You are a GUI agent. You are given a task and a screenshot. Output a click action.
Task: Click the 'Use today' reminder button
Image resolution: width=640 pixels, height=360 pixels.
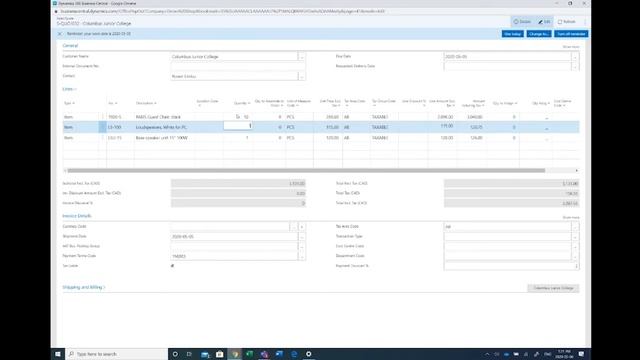click(513, 34)
